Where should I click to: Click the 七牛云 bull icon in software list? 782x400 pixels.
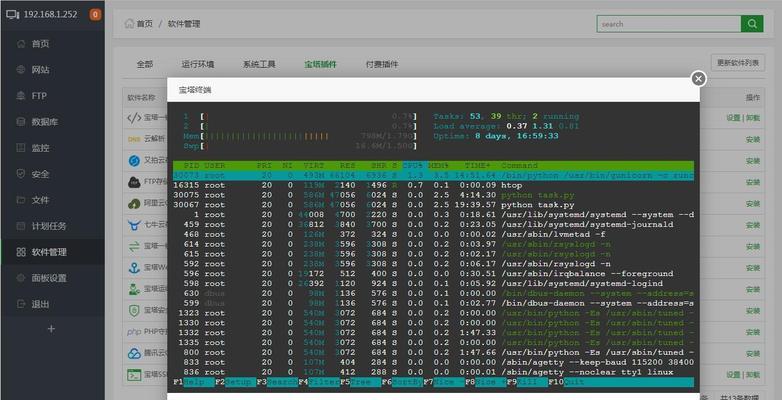(134, 225)
